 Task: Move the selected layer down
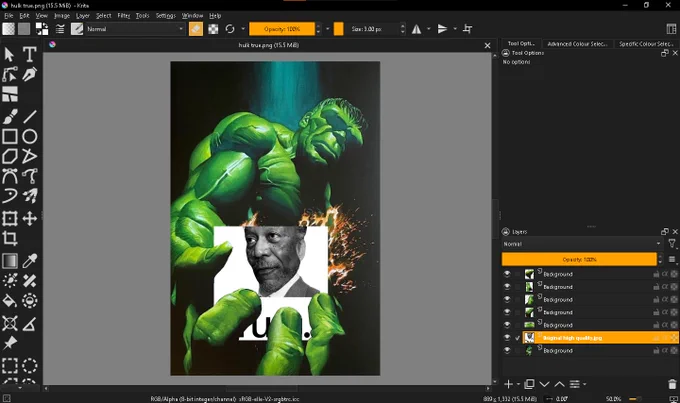[x=544, y=384]
